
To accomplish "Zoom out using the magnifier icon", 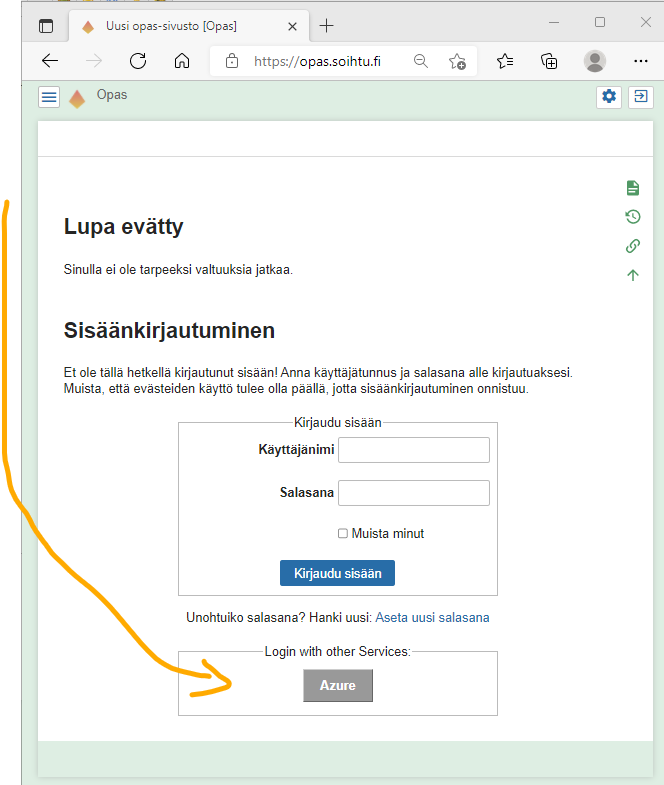I will click(x=421, y=61).
